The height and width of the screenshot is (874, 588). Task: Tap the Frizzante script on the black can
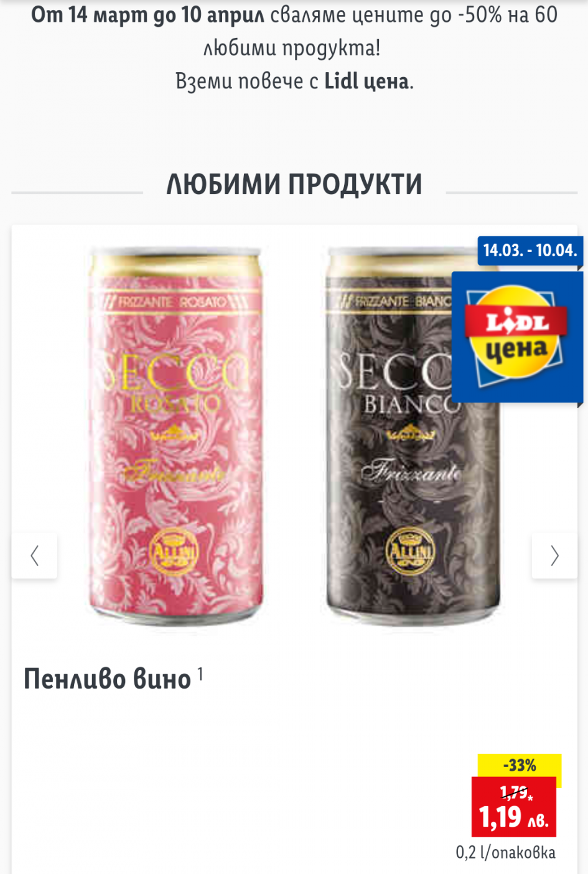(413, 473)
